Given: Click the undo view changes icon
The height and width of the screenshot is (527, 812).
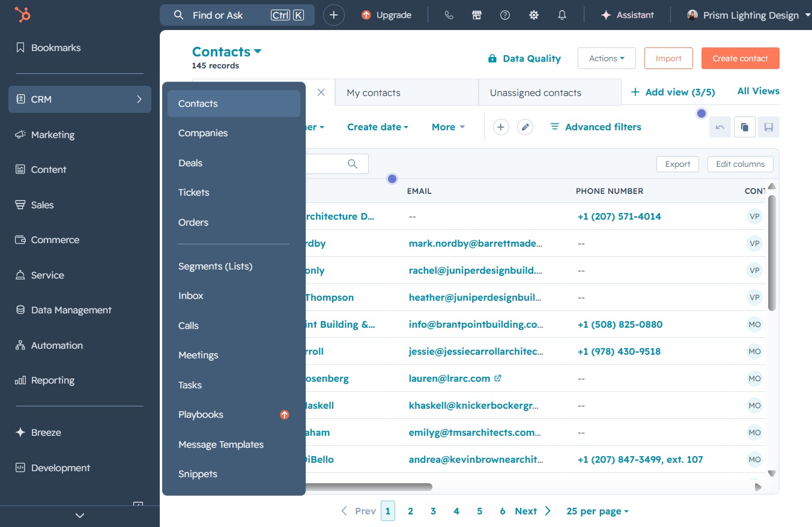Looking at the screenshot, I should [720, 127].
